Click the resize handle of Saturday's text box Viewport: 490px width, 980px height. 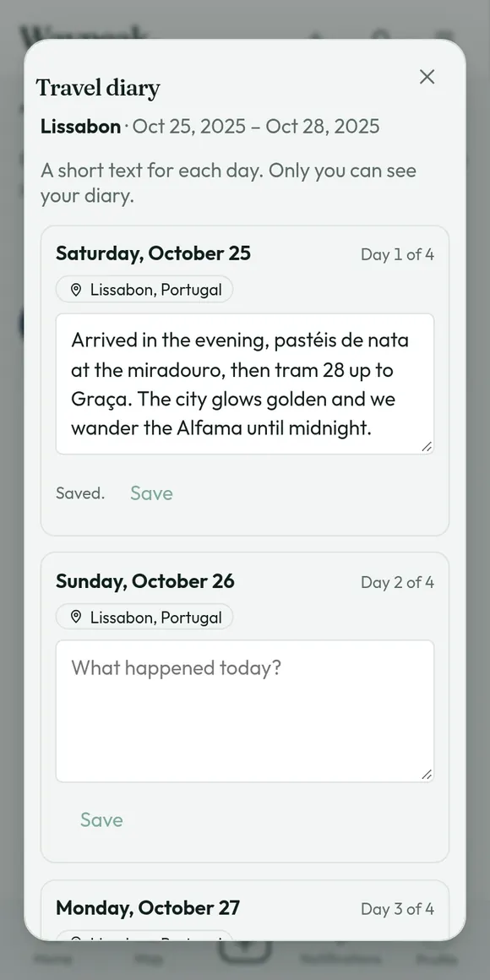click(427, 446)
